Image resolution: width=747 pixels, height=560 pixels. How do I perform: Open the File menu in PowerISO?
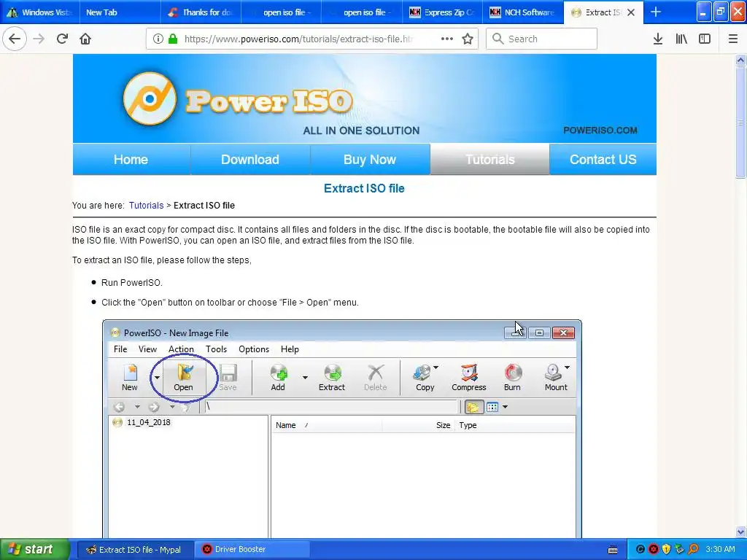120,349
